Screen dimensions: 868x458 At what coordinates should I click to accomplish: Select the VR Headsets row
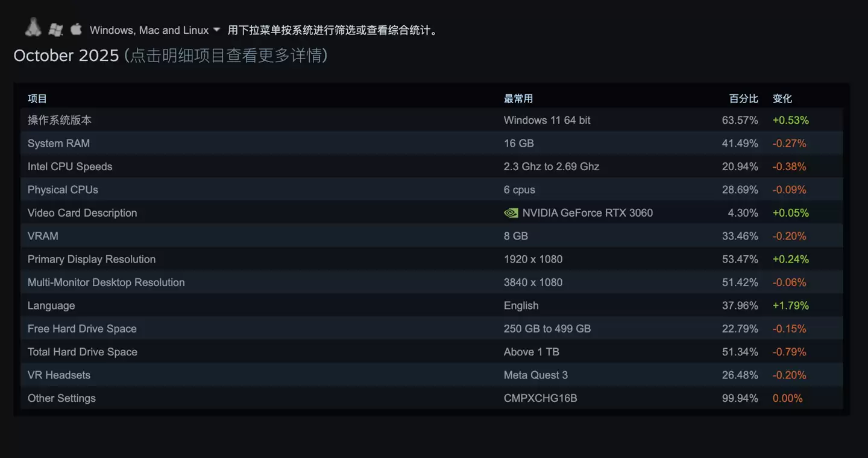[59, 375]
